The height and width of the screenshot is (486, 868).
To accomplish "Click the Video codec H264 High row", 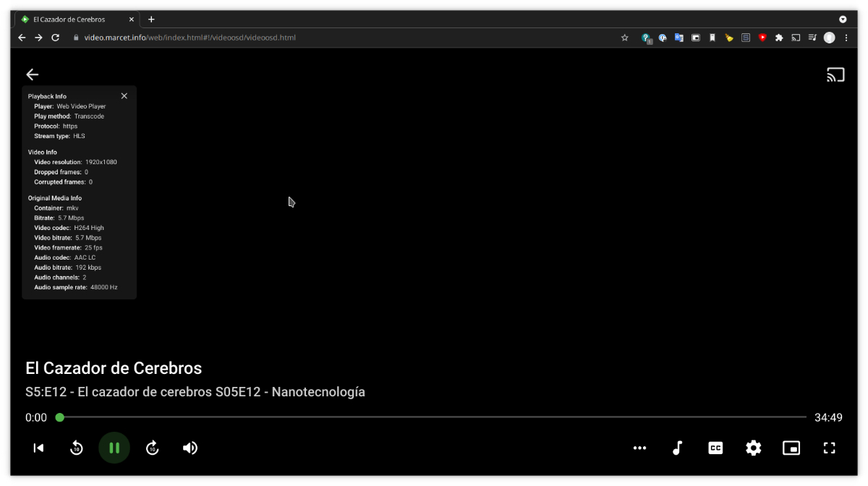I will 69,228.
